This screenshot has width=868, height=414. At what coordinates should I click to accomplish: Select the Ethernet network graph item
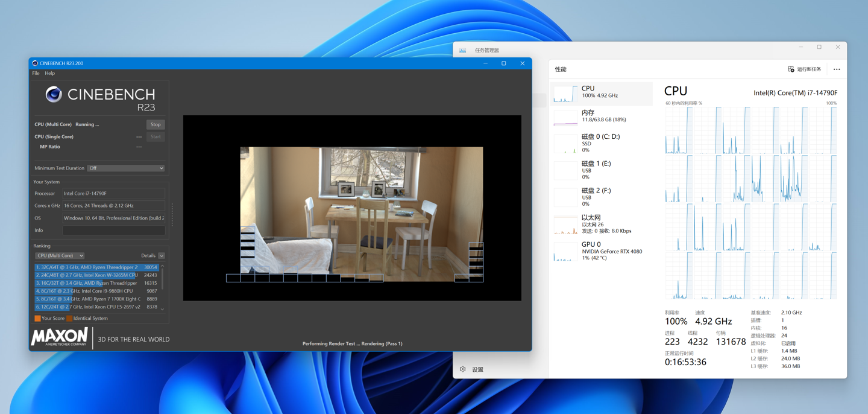pos(603,223)
